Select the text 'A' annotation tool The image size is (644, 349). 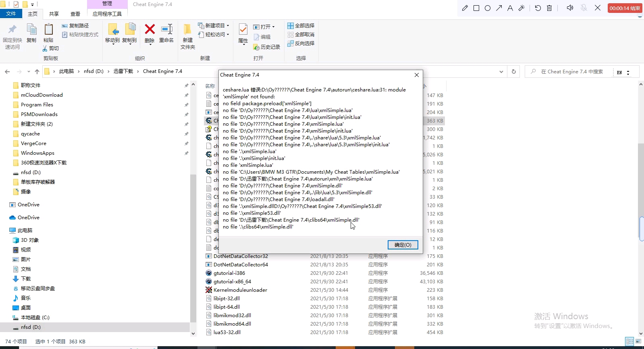click(510, 8)
